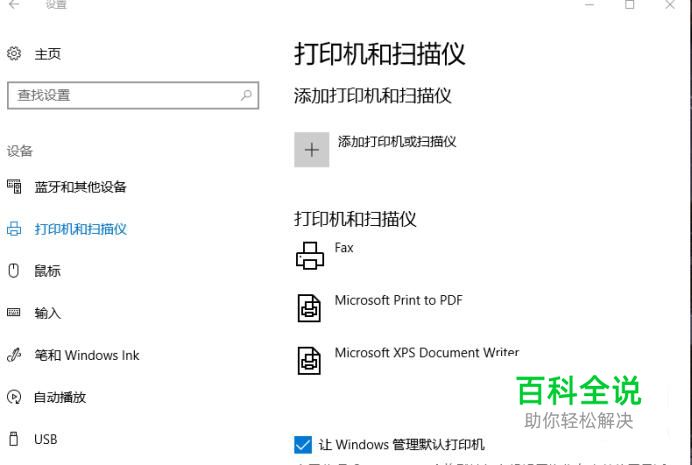692x465 pixels.
Task: Open 打印机和扫描仪 sidebar item
Action: point(80,229)
